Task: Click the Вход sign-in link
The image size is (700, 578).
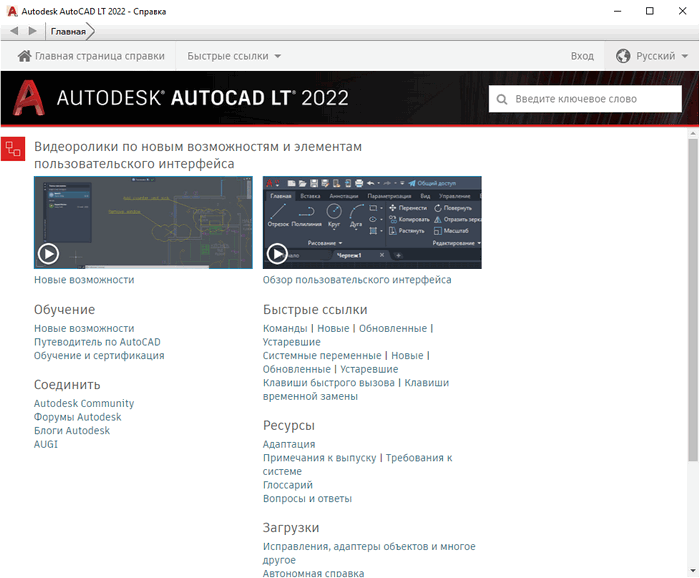Action: 582,56
